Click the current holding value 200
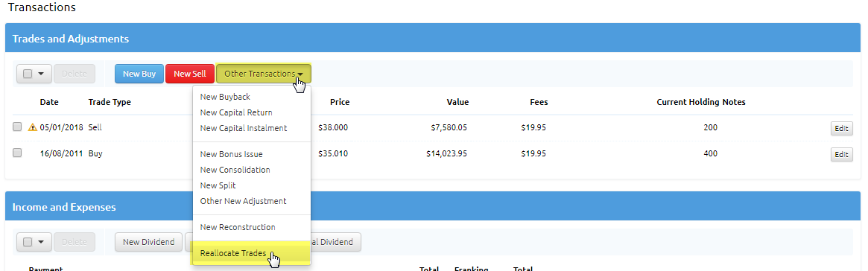This screenshot has height=271, width=868. tap(710, 127)
